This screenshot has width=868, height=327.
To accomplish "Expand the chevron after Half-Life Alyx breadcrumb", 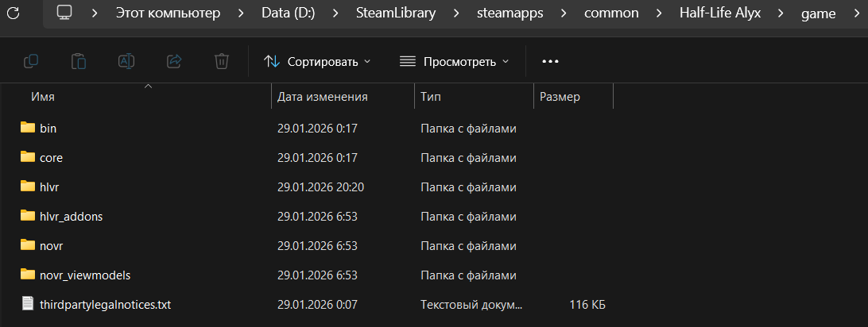I will tap(781, 13).
